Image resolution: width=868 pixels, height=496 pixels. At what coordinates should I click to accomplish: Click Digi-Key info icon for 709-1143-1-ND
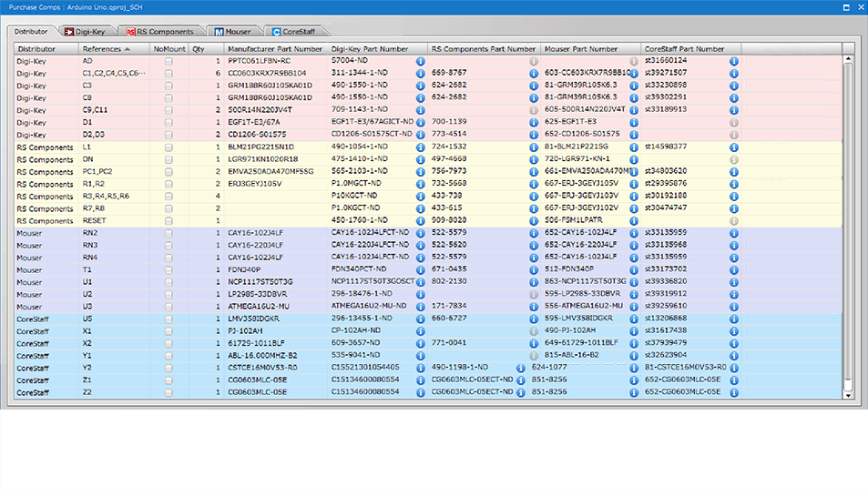pos(420,110)
